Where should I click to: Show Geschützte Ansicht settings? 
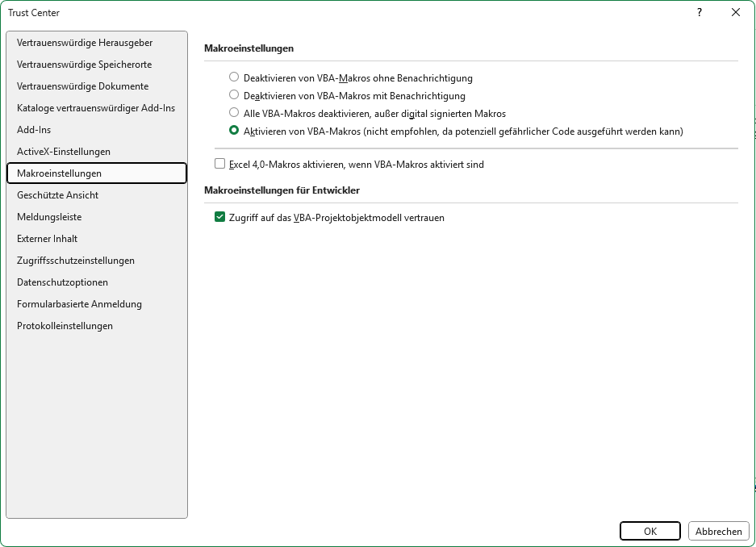pyautogui.click(x=57, y=195)
